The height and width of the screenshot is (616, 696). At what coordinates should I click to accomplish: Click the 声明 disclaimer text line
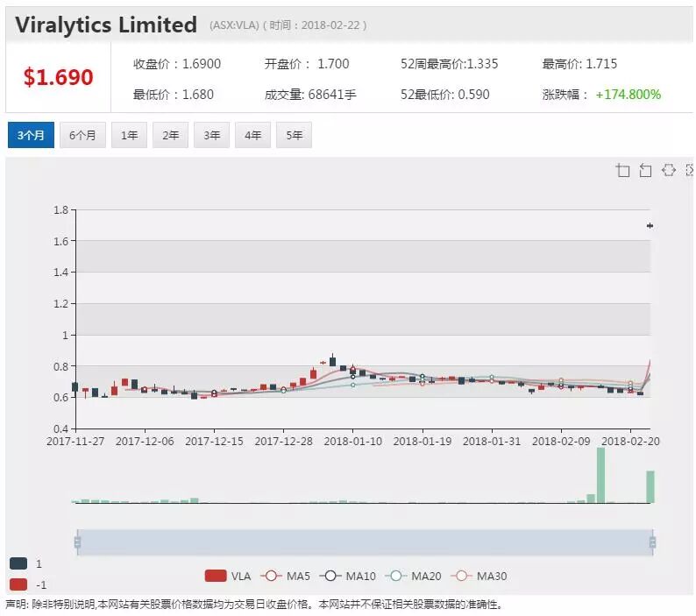click(254, 605)
